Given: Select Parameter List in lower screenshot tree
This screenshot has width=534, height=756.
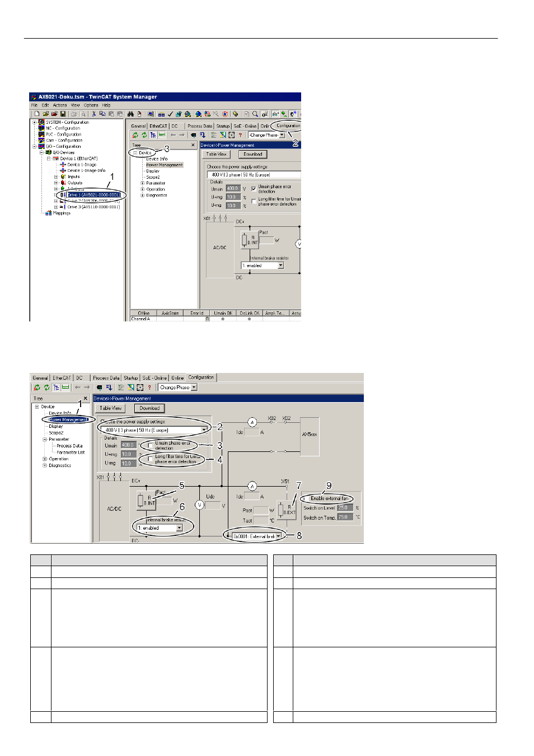Looking at the screenshot, I should (x=71, y=452).
